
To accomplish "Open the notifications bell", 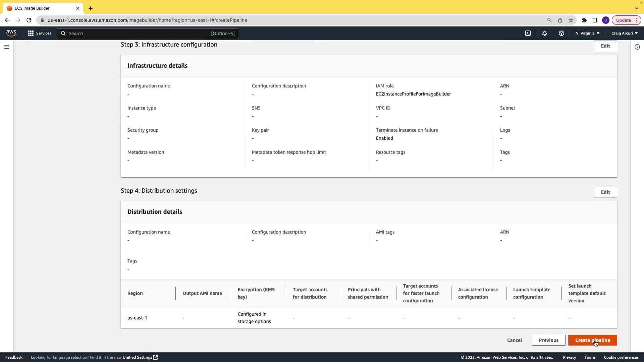I will [x=545, y=33].
